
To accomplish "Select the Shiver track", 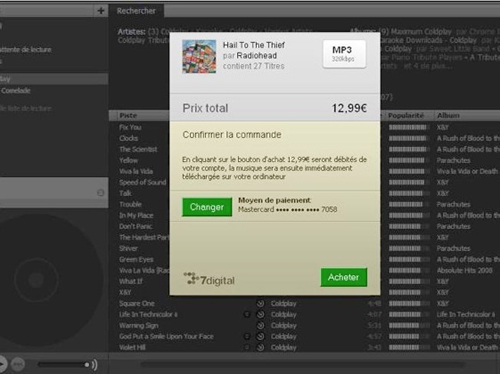I will tap(128, 248).
